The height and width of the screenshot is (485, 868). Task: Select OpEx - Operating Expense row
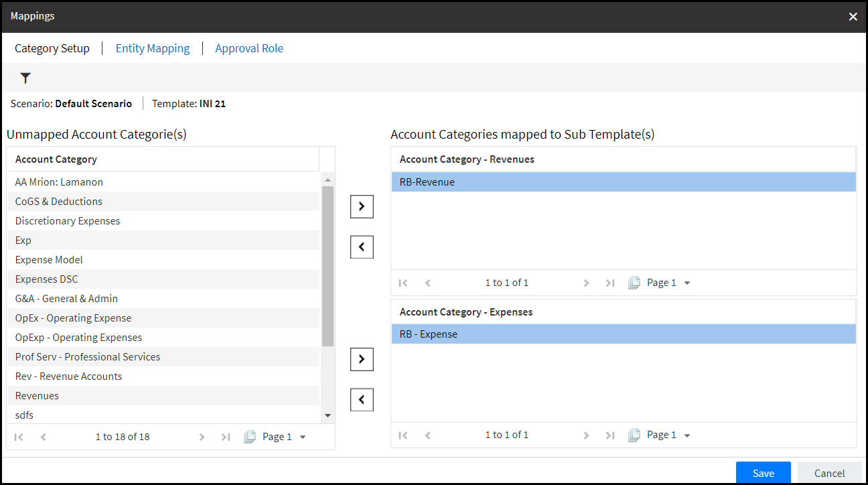pos(163,318)
